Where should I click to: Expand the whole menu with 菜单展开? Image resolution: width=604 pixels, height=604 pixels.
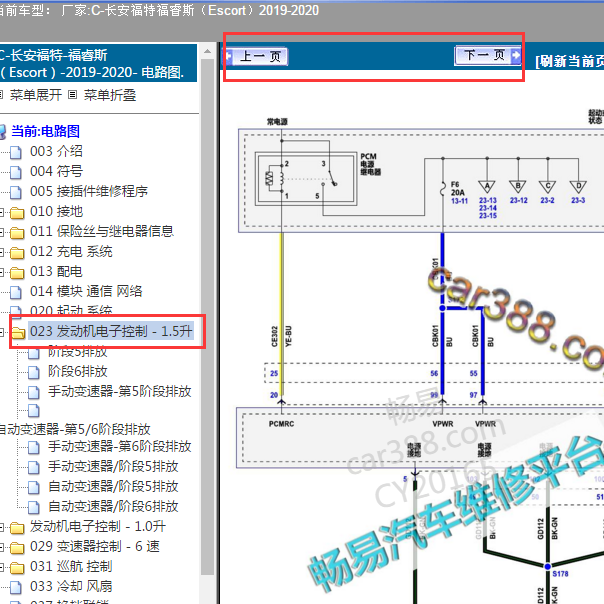[x=36, y=95]
